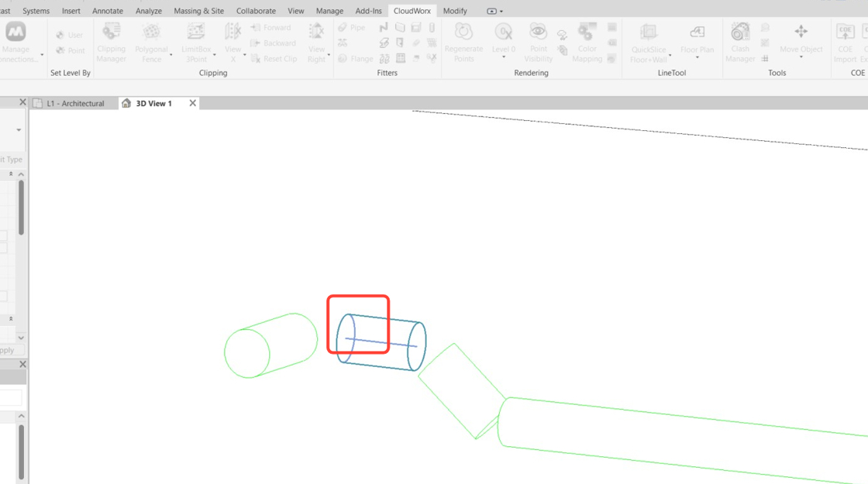Click the properties panel vertical scrollbar
Viewport: 868px width, 484px height.
pos(21,208)
